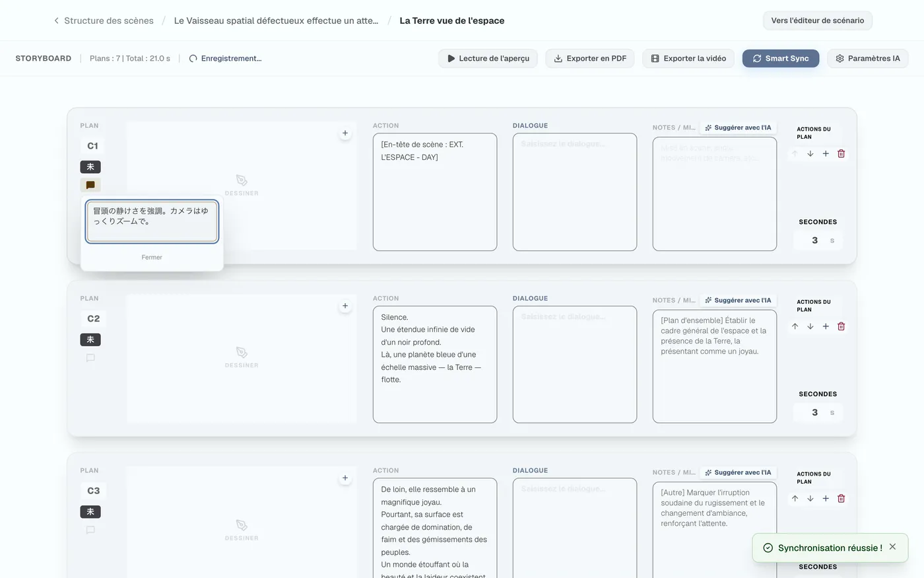Viewport: 924px width, 578px height.
Task: Click the Plans : 7 | Total : 21.0 s text
Action: click(130, 58)
